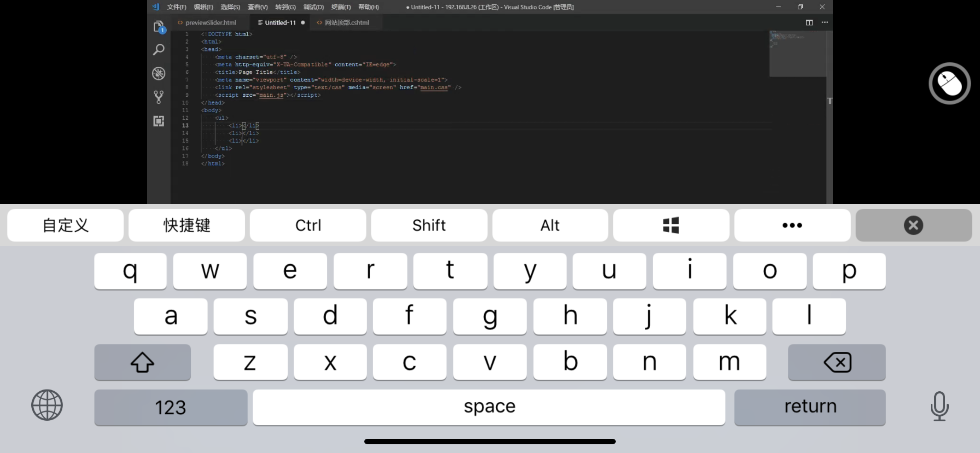This screenshot has height=453, width=980.
Task: Tap the return key
Action: [x=810, y=407]
